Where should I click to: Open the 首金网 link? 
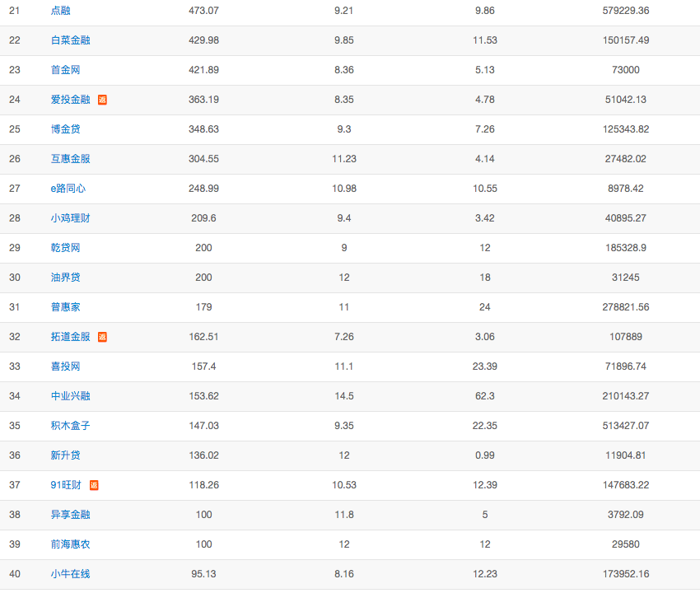coord(66,70)
